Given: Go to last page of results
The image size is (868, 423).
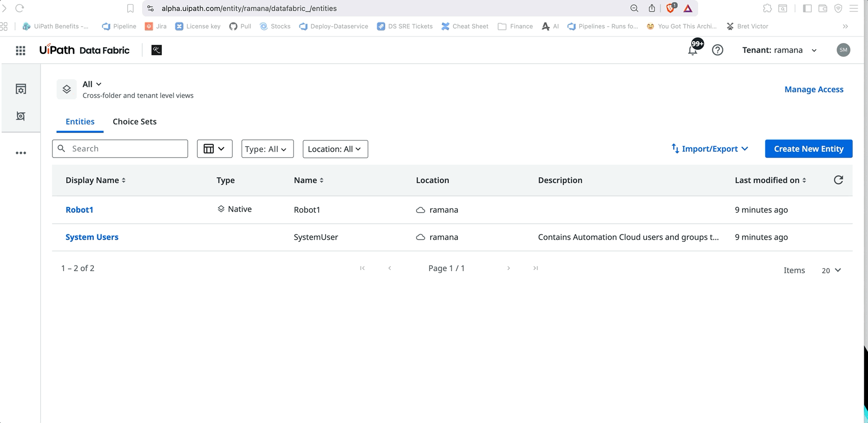Looking at the screenshot, I should click(x=535, y=268).
